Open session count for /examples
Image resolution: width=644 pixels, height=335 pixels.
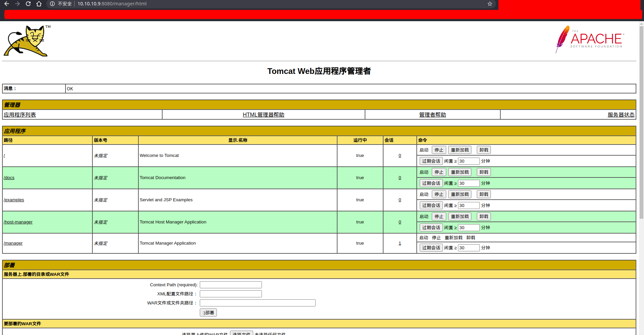click(400, 200)
